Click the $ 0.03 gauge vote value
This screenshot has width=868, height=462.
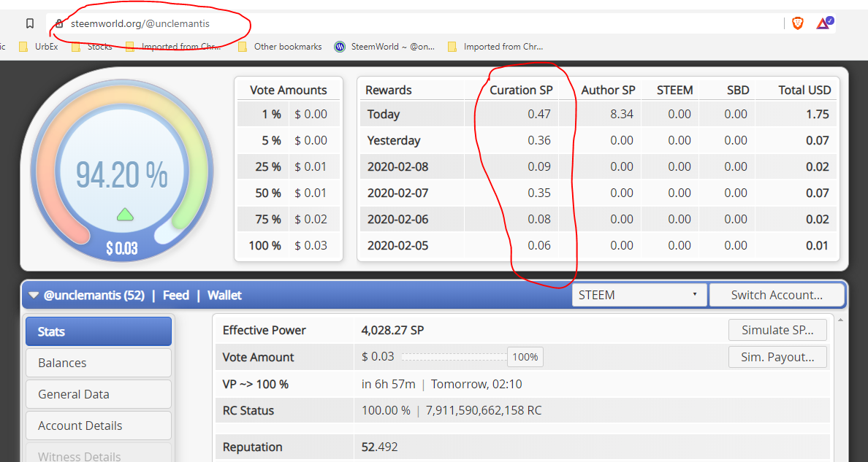[x=122, y=248]
